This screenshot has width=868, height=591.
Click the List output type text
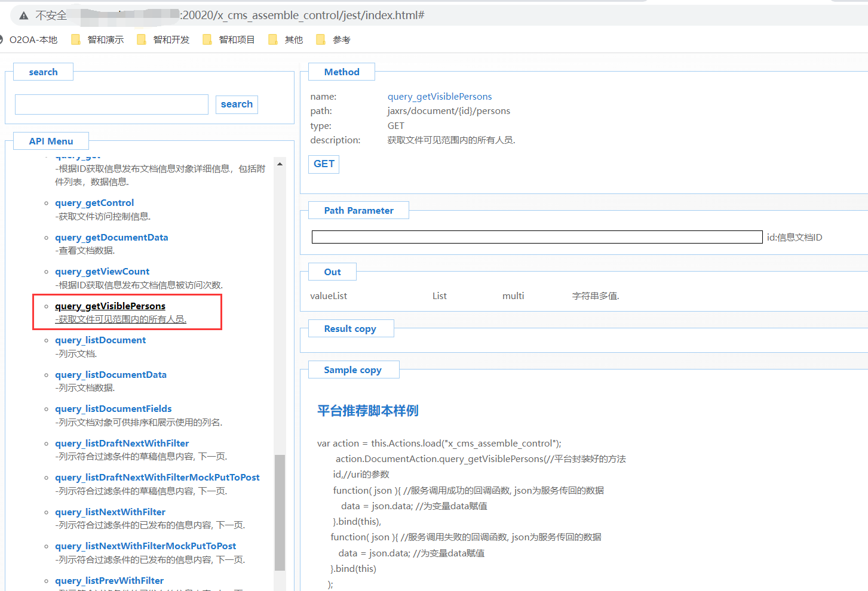click(x=440, y=296)
